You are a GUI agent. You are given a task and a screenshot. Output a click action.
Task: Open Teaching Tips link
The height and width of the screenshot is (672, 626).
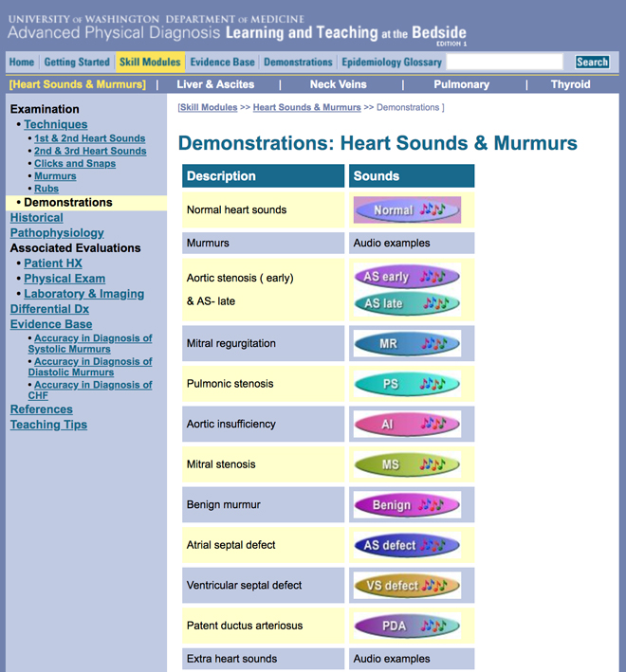[x=49, y=425]
